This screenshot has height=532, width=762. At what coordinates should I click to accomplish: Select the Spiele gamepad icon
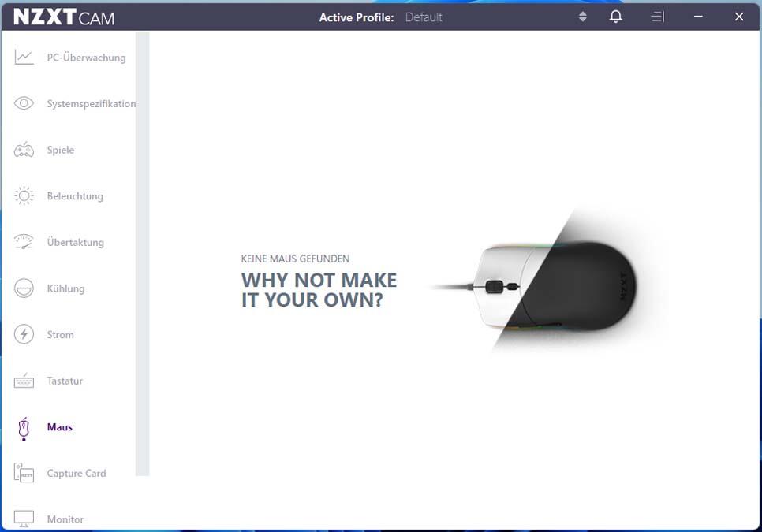24,150
